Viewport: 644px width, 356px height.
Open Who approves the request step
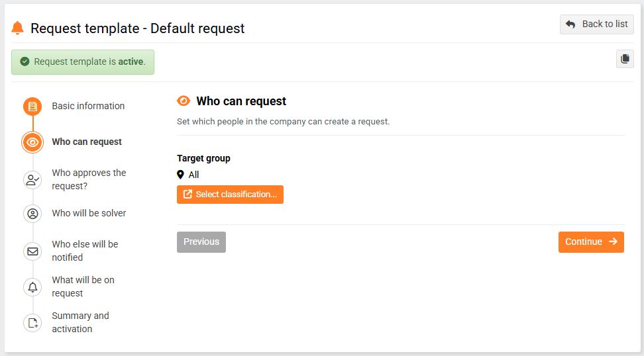(x=89, y=179)
